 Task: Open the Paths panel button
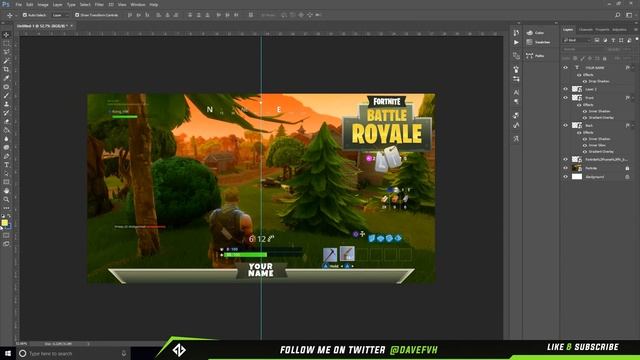(536, 56)
